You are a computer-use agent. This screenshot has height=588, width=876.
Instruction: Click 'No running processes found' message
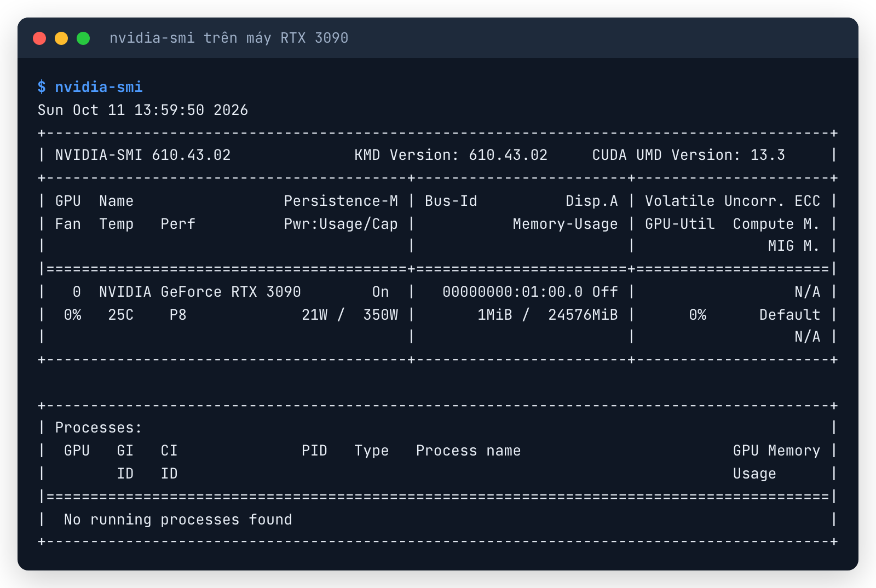178,520
